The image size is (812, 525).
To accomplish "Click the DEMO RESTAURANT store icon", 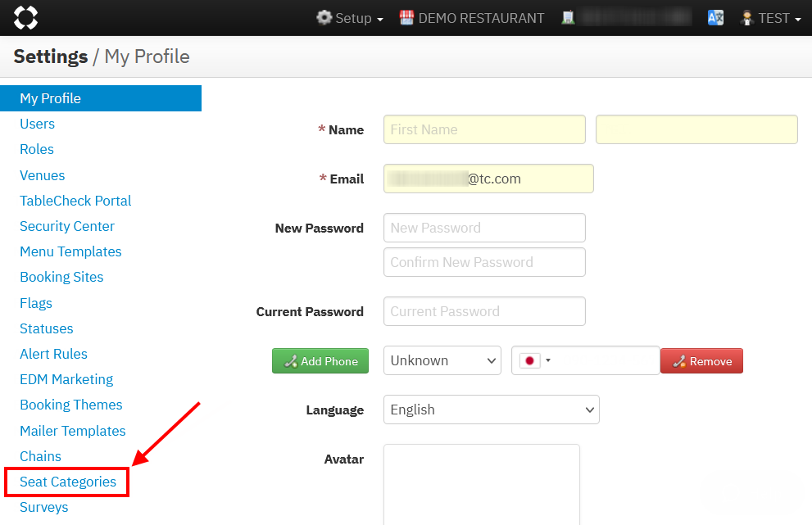I will coord(407,18).
